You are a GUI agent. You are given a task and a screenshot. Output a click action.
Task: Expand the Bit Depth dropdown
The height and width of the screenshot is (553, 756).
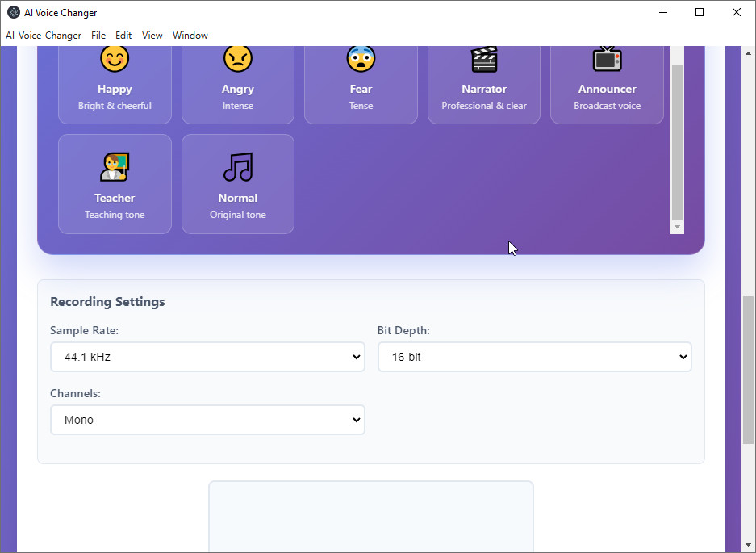534,357
